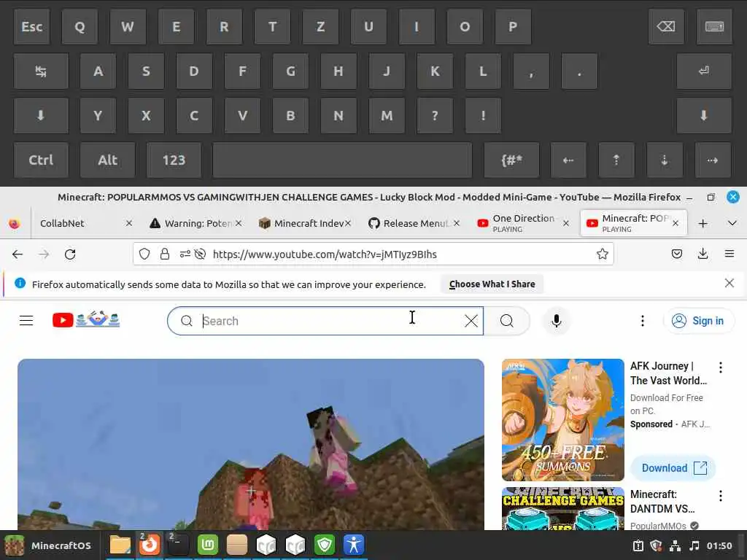Viewport: 747px width, 560px height.
Task: Toggle the left Shift key on the keyboard
Action: [41, 116]
